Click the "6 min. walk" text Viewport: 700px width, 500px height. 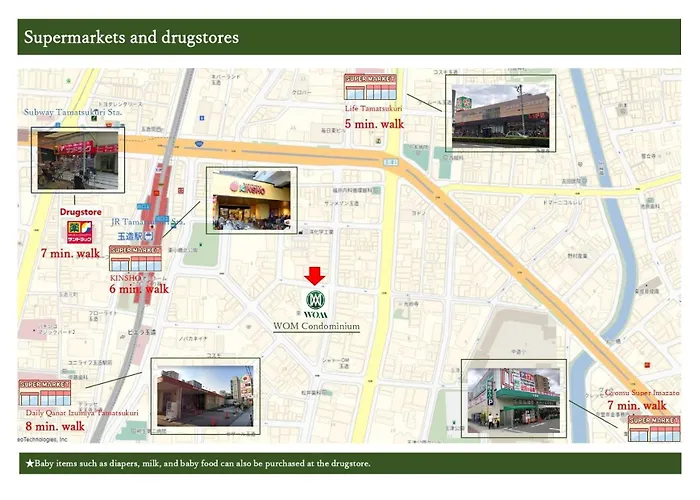139,289
